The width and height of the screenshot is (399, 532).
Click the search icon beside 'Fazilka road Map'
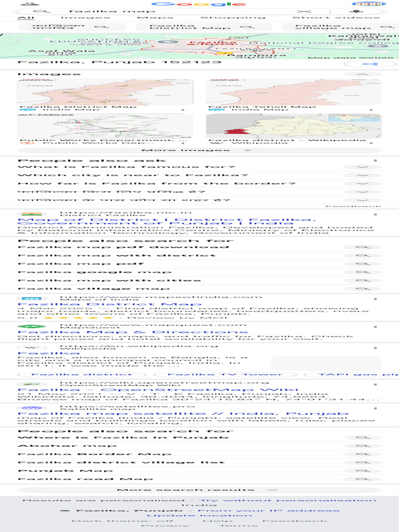pyautogui.click(x=362, y=479)
